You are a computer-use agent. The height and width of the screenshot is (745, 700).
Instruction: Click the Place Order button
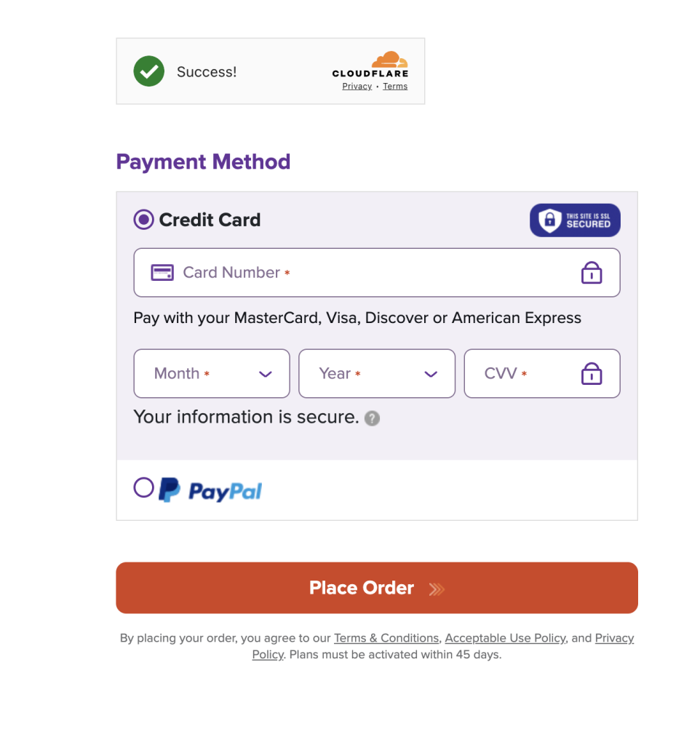(377, 588)
